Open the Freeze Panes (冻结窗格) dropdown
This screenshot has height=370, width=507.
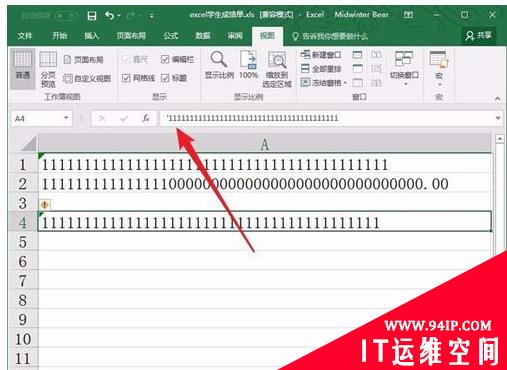[324, 83]
